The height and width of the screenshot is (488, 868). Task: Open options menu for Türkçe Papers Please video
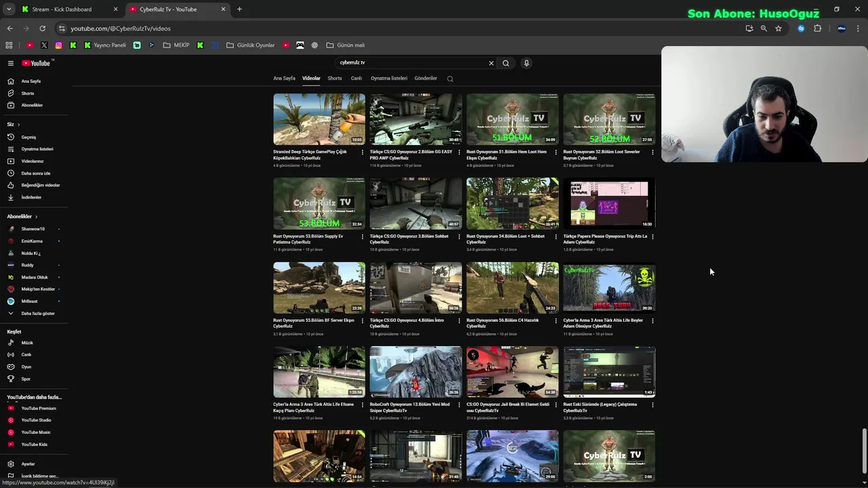652,237
